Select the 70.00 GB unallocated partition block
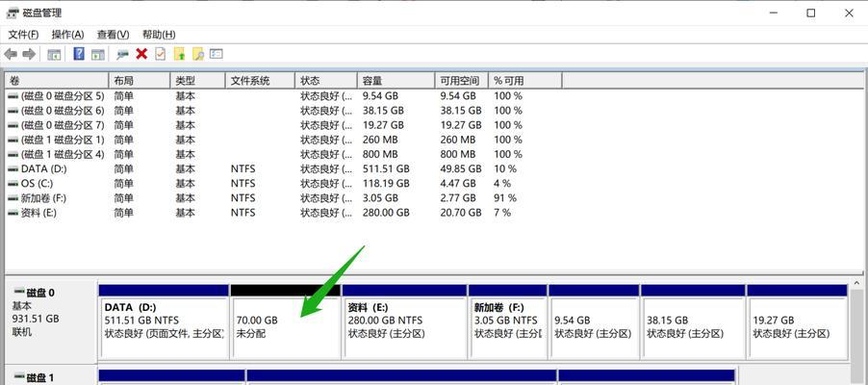Viewport: 868px width, 385px height. click(x=285, y=322)
